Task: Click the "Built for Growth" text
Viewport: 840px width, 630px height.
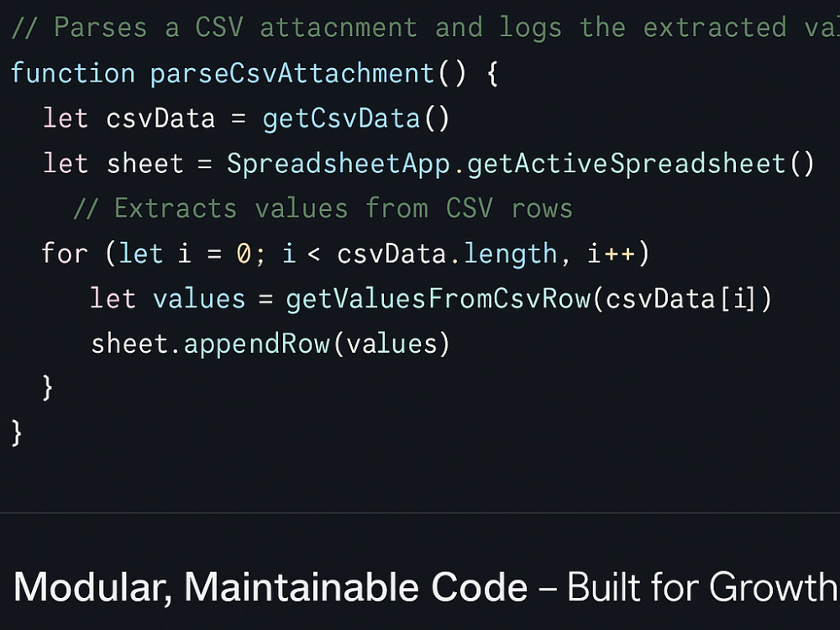Action: point(703,587)
